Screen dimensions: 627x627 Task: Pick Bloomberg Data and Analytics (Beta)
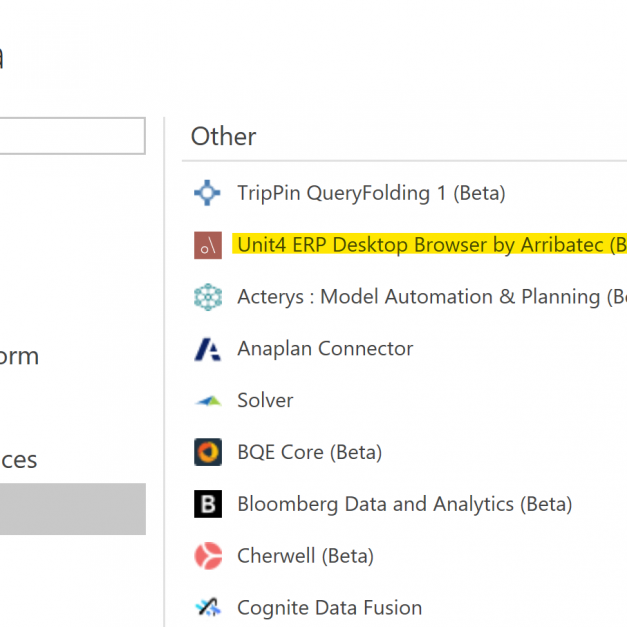coord(405,504)
